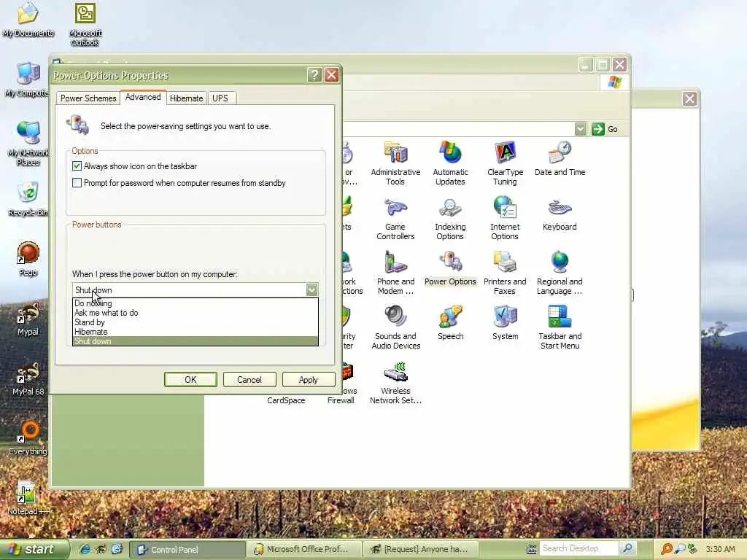Select Power Options icon in Control Panel
Screen dimensions: 747x560
450,268
